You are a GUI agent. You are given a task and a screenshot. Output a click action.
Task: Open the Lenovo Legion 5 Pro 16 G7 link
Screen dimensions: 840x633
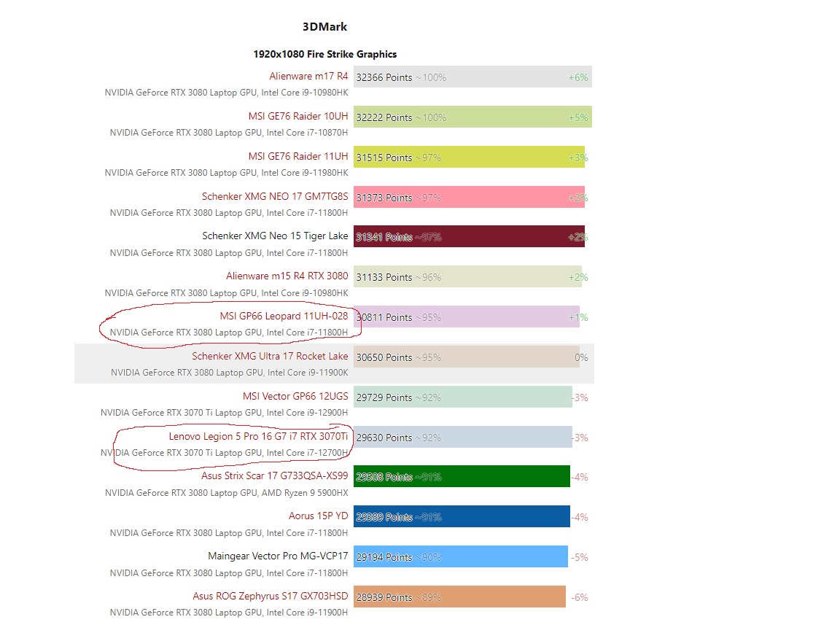tap(258, 437)
